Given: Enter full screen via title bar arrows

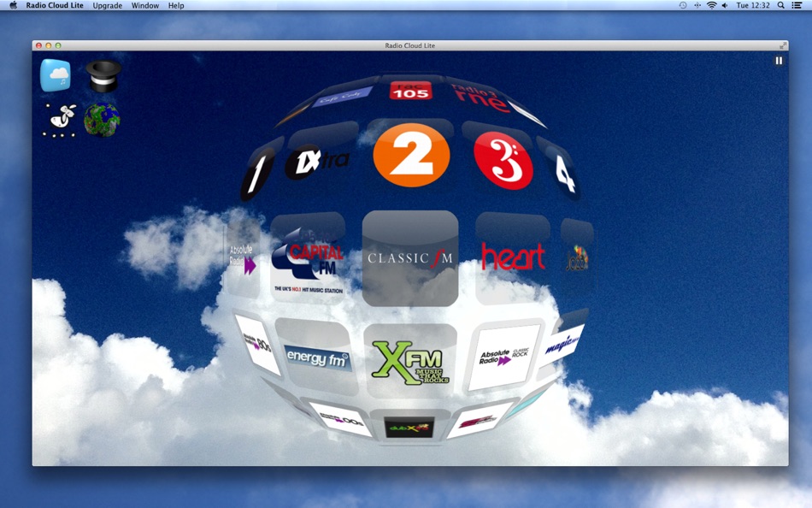Looking at the screenshot, I should [x=782, y=45].
